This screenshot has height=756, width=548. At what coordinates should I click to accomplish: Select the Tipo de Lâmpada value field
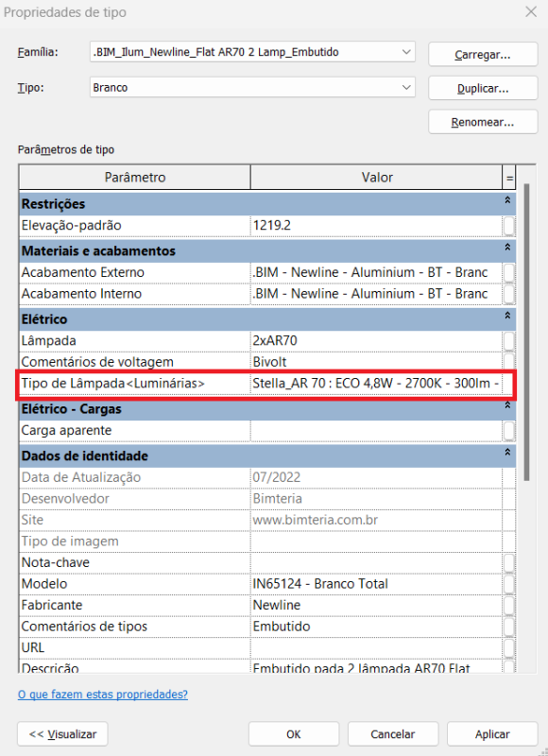tap(376, 384)
